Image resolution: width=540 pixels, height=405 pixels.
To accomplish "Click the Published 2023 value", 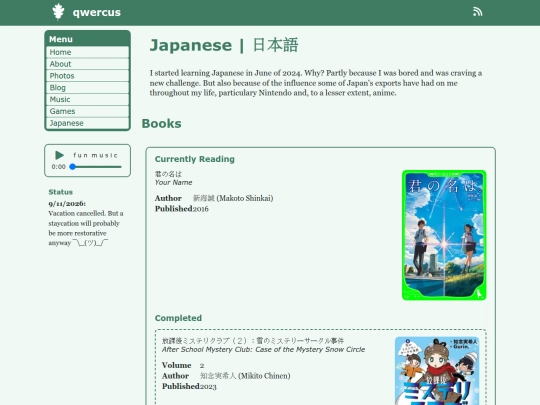I will [208, 386].
